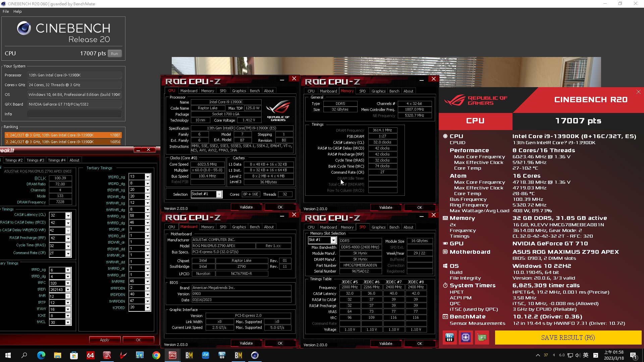Image resolution: width=644 pixels, height=362 pixels.
Task: Click OK in CPU-Z Memory window
Action: point(420,207)
